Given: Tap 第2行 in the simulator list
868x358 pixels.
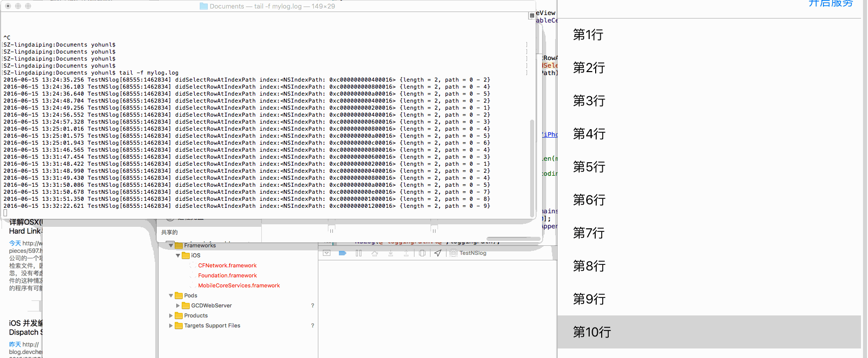Looking at the screenshot, I should (709, 68).
